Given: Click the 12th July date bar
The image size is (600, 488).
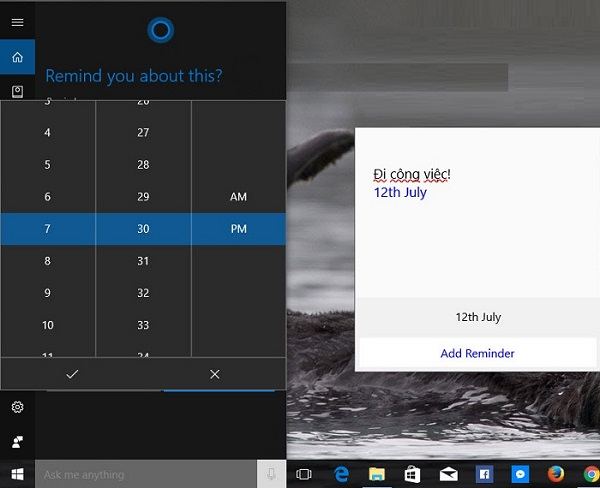Looking at the screenshot, I should pos(477,317).
